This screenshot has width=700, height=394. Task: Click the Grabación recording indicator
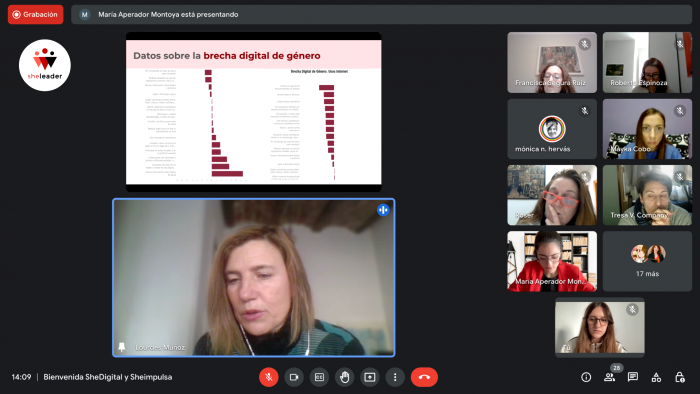click(x=35, y=14)
